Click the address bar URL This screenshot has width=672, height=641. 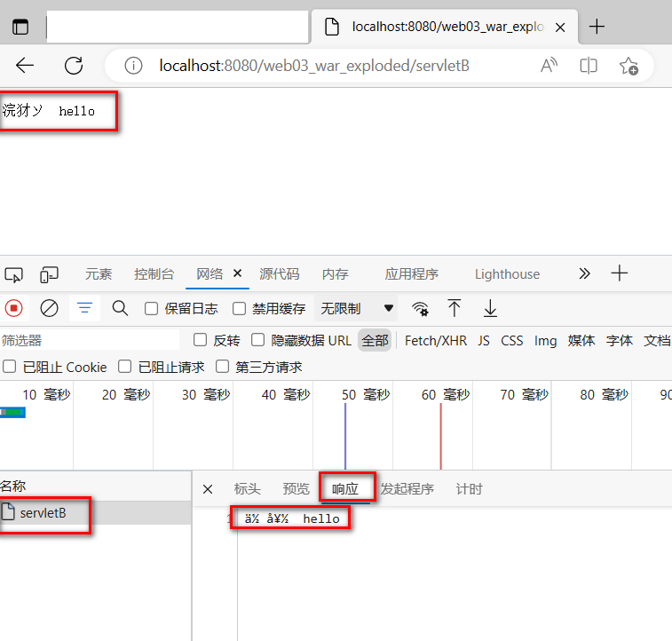pos(314,66)
